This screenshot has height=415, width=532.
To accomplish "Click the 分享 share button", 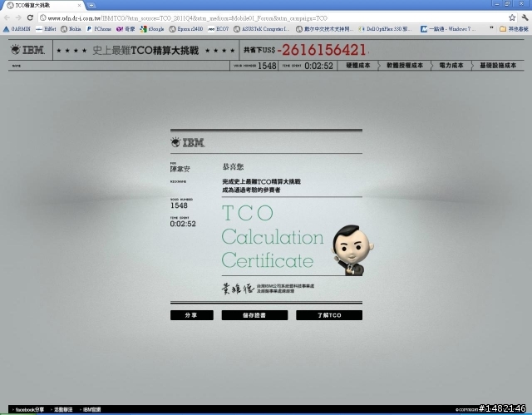I will coord(192,315).
